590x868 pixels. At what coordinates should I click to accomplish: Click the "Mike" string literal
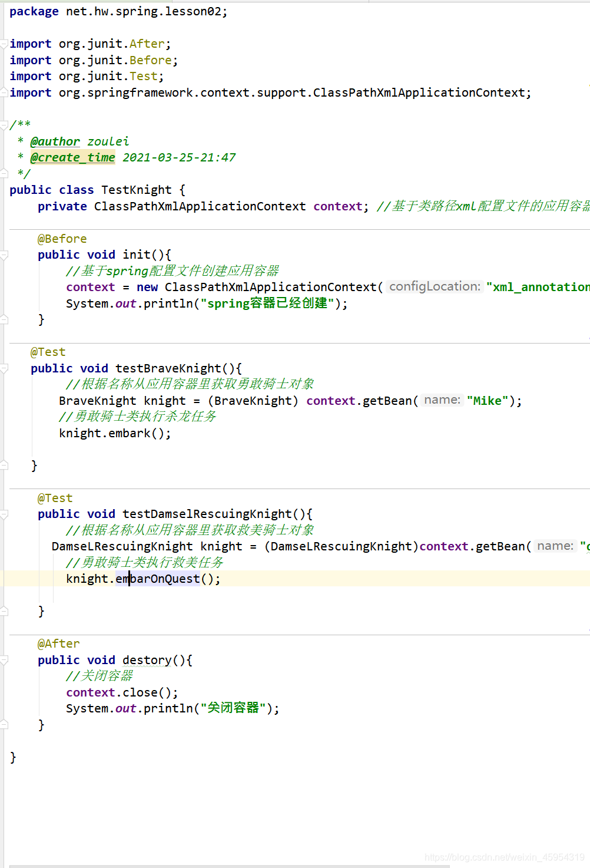pyautogui.click(x=488, y=401)
